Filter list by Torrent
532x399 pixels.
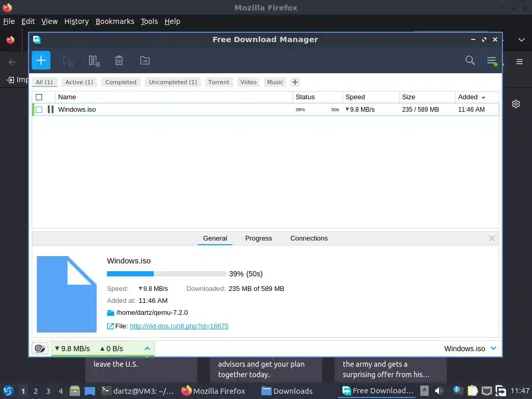point(219,82)
